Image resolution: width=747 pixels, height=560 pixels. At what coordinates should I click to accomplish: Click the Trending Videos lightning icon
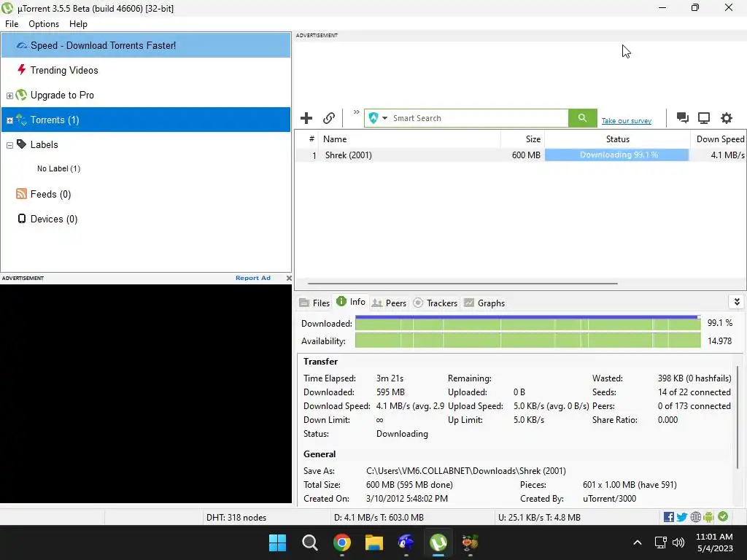[x=21, y=70]
